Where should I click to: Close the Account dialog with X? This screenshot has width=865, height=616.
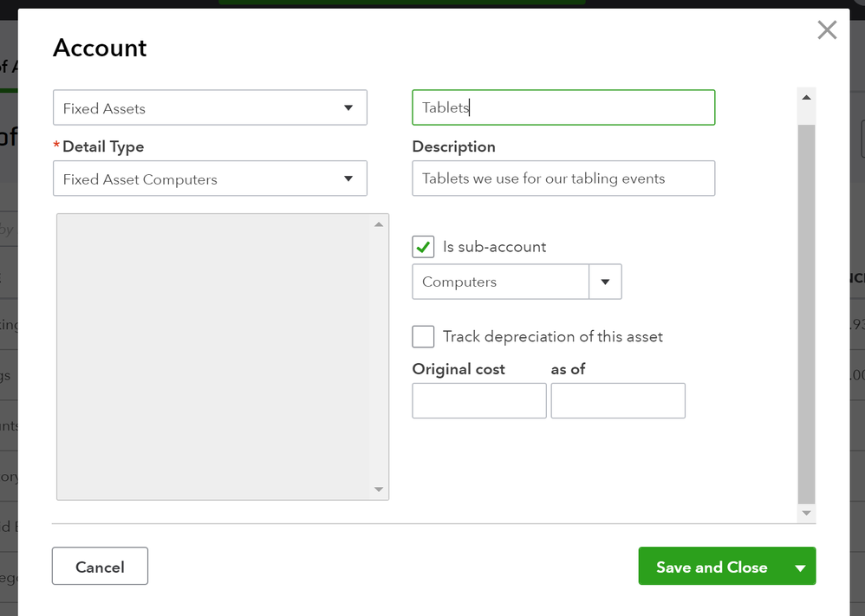tap(827, 30)
